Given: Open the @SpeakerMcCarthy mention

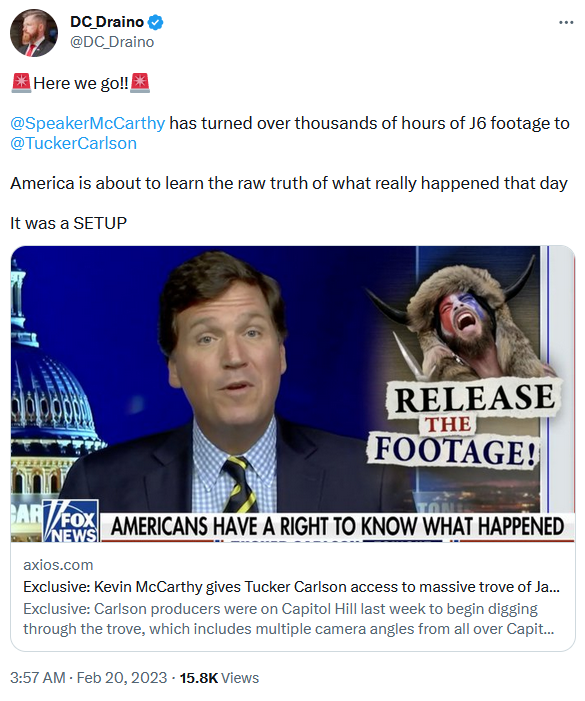Looking at the screenshot, I should click(88, 123).
